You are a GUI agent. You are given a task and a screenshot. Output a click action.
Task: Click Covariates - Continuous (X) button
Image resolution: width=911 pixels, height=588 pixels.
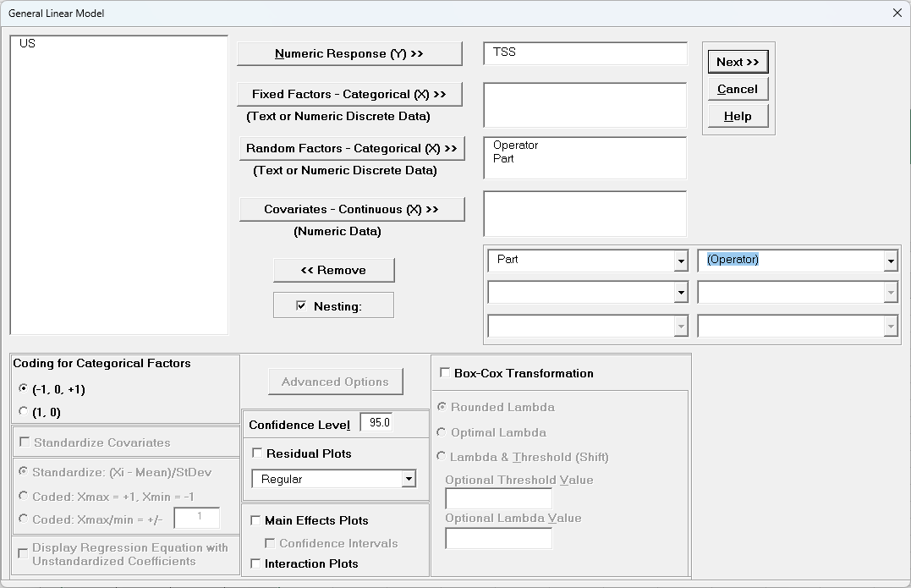[x=351, y=209]
